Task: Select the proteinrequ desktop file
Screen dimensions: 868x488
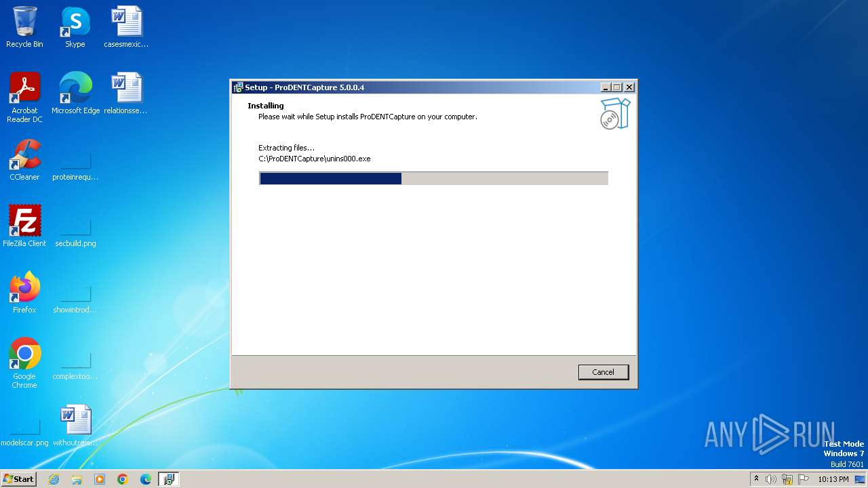Action: tap(75, 167)
